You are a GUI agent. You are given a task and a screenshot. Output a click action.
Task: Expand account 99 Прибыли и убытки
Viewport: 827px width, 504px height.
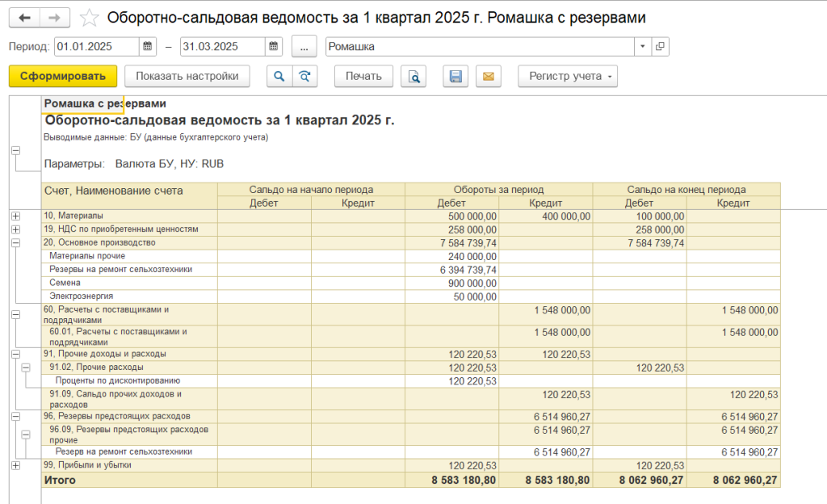(15, 465)
